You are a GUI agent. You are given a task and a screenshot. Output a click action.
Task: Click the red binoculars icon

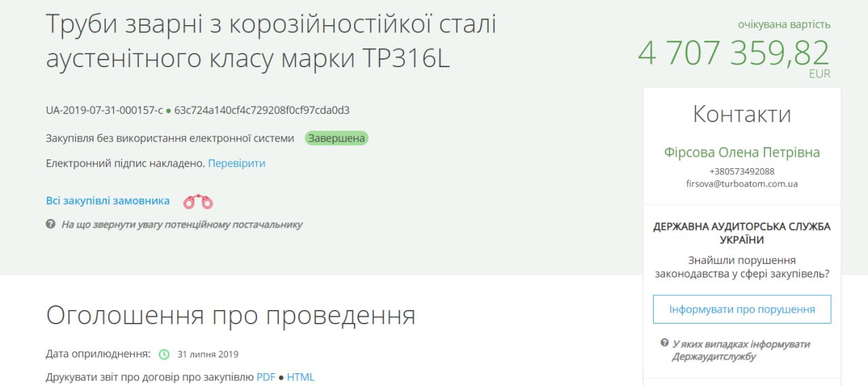(198, 201)
